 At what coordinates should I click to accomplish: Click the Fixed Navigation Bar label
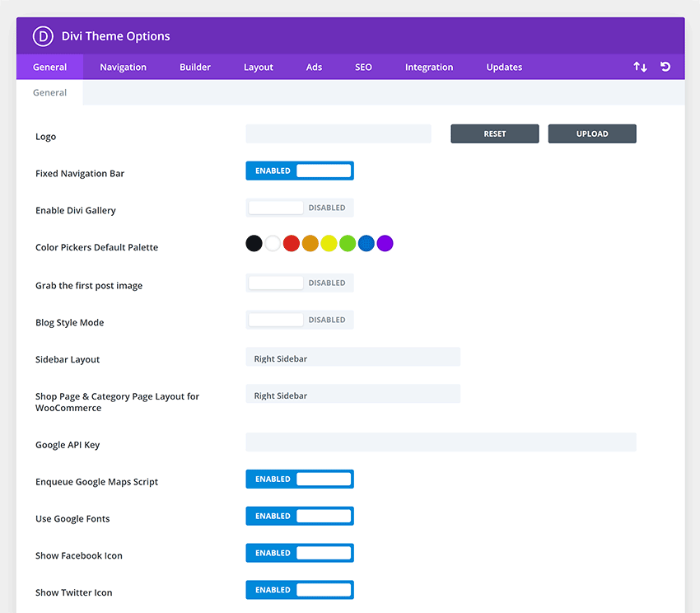coord(79,173)
